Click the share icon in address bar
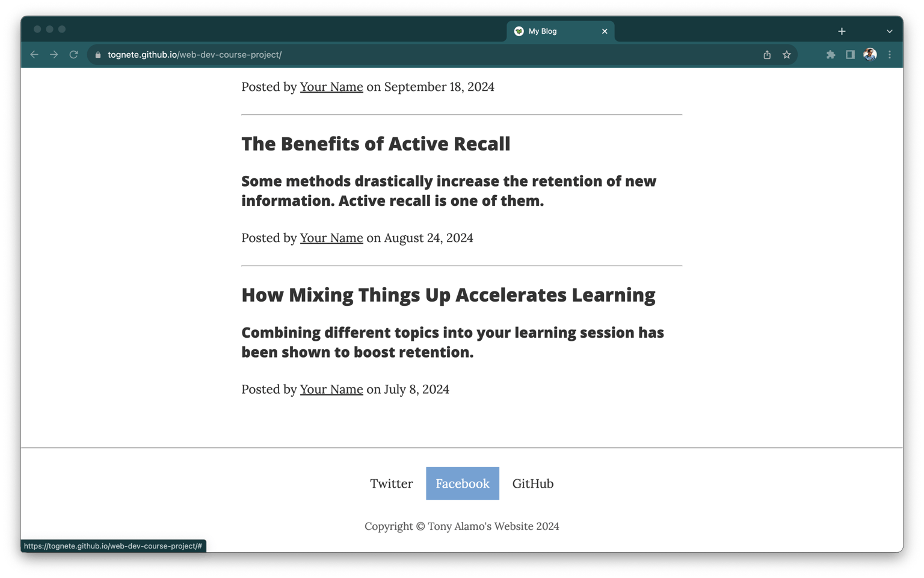 tap(767, 55)
